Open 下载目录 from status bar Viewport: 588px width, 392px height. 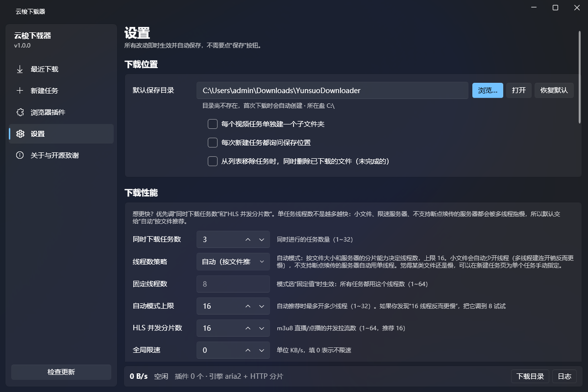[x=530, y=376]
